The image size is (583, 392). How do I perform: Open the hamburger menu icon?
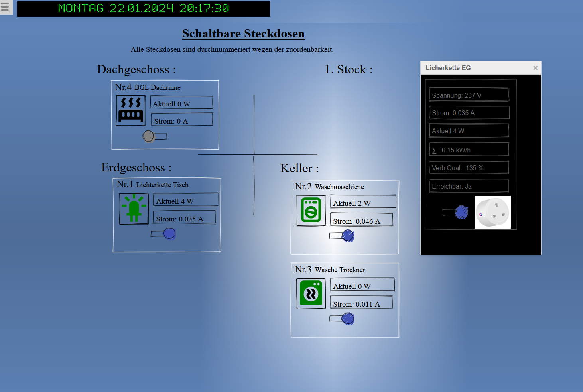pos(5,7)
